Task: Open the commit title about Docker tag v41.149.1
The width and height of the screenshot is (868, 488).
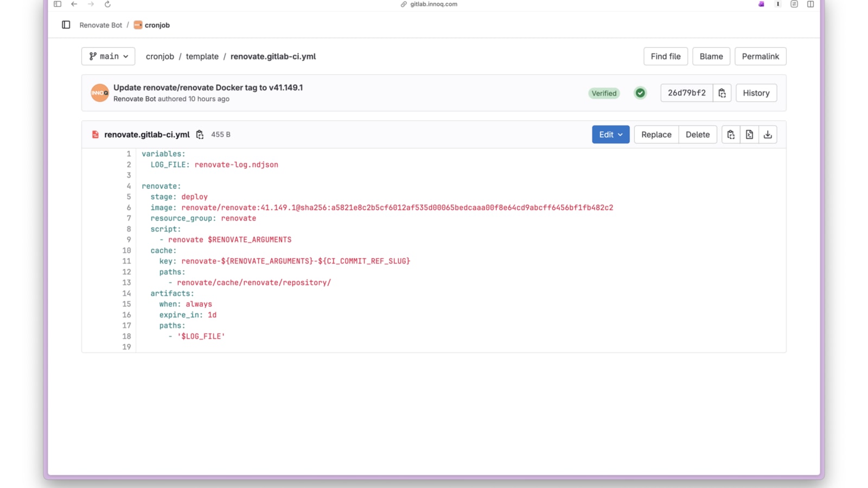Action: pyautogui.click(x=208, y=87)
